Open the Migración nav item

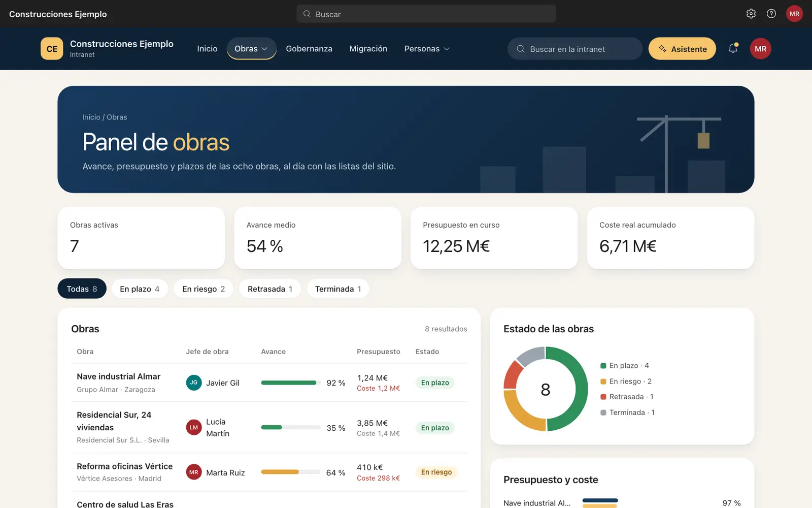pyautogui.click(x=368, y=49)
